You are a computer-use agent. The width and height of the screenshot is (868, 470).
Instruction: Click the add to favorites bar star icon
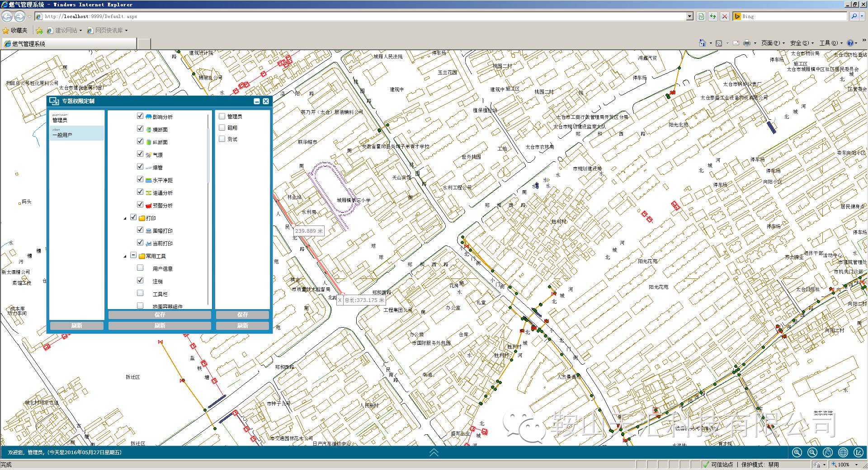(x=40, y=30)
